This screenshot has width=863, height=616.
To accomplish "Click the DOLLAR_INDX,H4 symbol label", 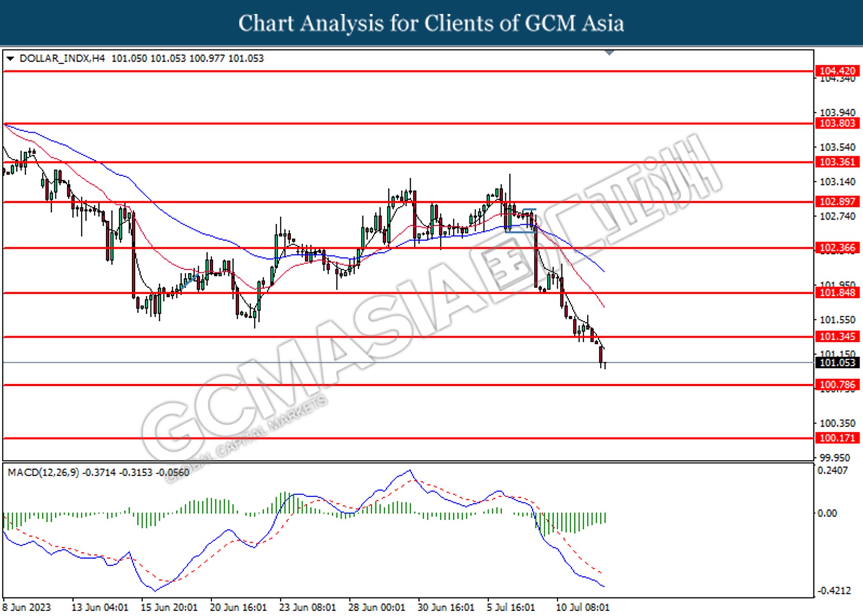I will click(62, 59).
